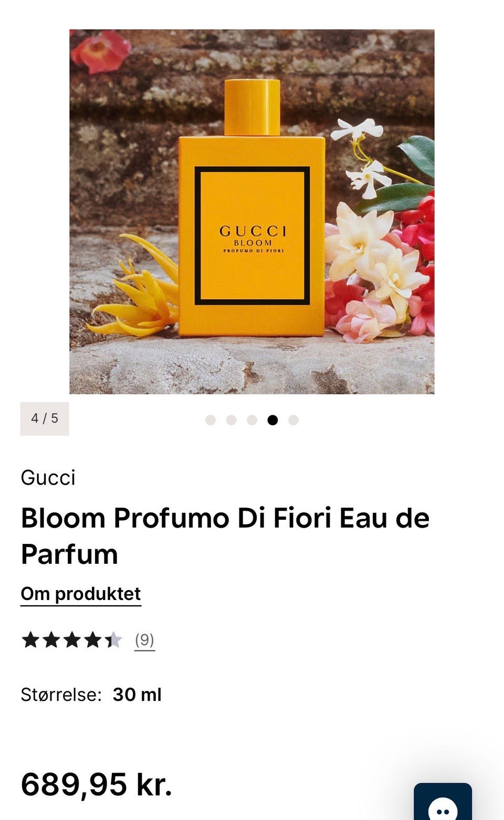Tap the Gucci Bloom product image

click(252, 212)
